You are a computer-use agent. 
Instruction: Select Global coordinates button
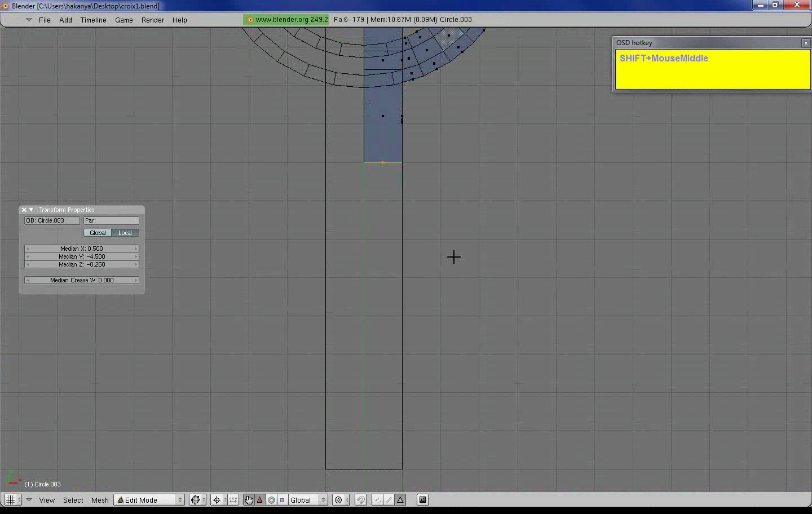pos(98,233)
